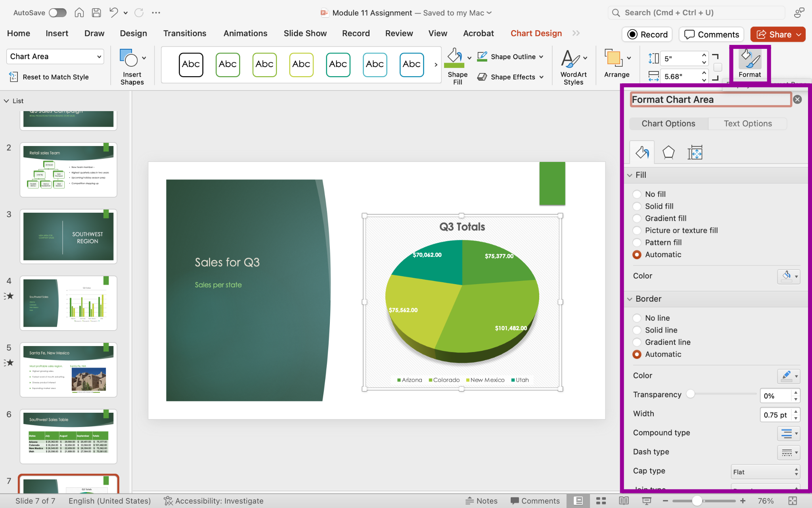Screen dimensions: 812x508
Task: Open the Home ribbon tab
Action: click(19, 33)
